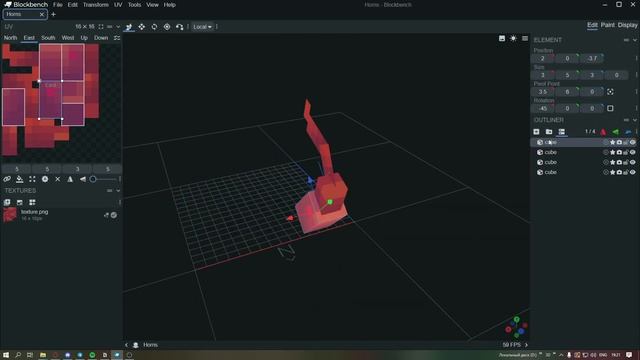Toggle visibility eye of the third cube
The width and height of the screenshot is (640, 360).
click(633, 162)
